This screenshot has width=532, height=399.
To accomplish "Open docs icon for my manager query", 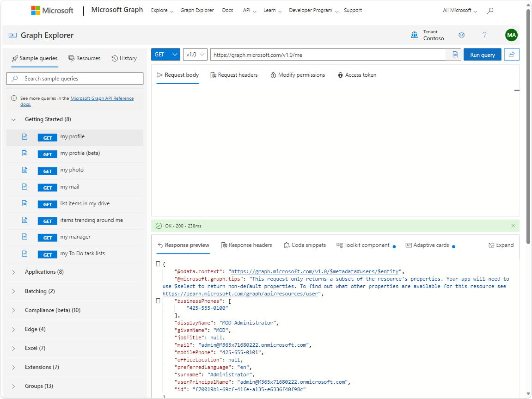I will click(25, 236).
